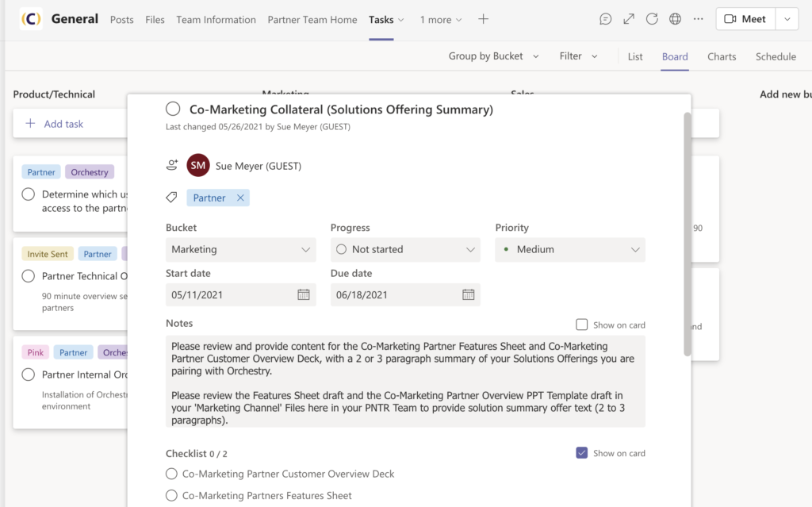Start a meeting with the Meet button
The image size is (812, 507).
click(745, 18)
